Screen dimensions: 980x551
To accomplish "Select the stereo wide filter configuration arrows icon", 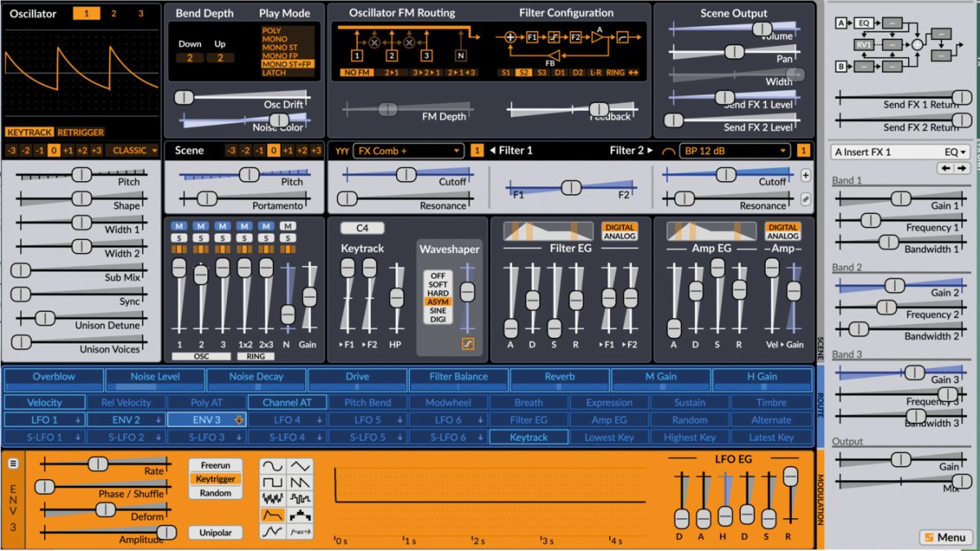I will click(x=635, y=73).
